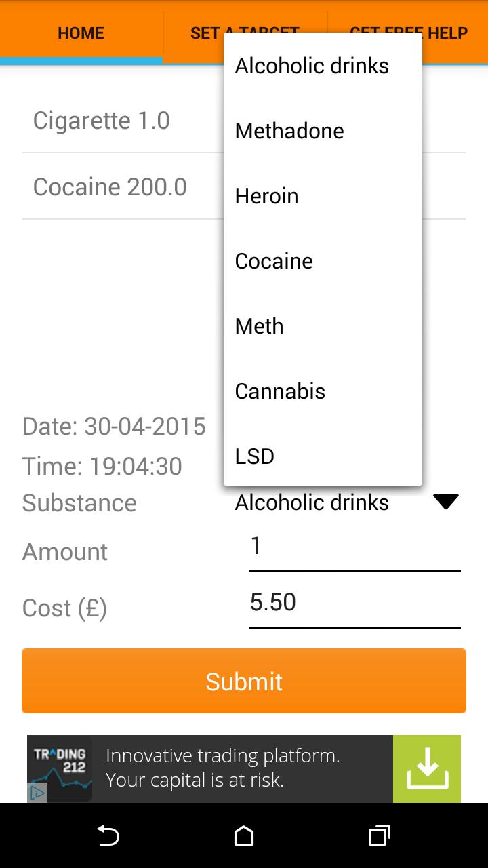Expand the Substance dropdown arrow

445,502
